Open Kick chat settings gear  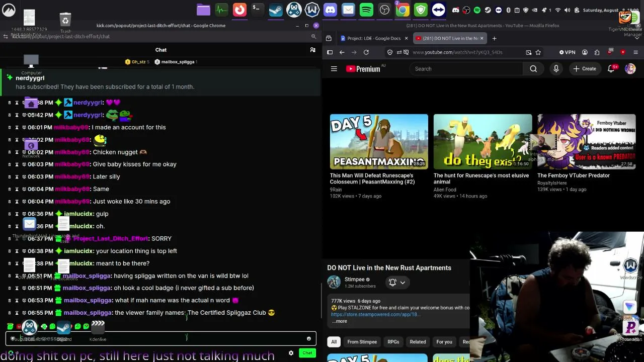pos(291,353)
